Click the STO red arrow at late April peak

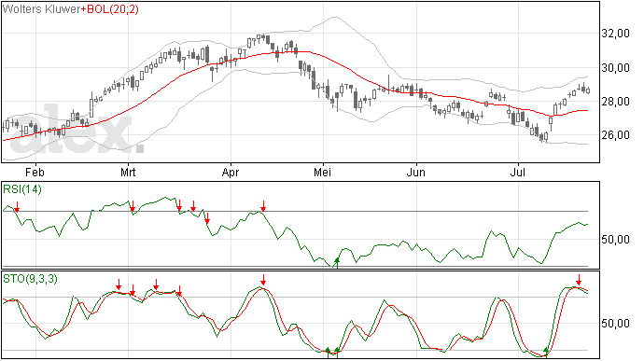coord(263,280)
